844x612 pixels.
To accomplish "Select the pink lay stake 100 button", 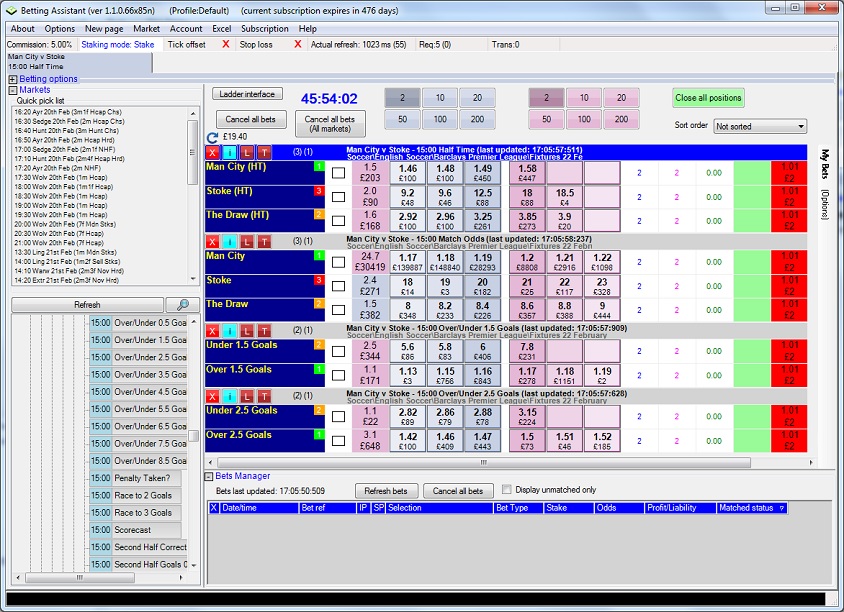I will coord(584,119).
